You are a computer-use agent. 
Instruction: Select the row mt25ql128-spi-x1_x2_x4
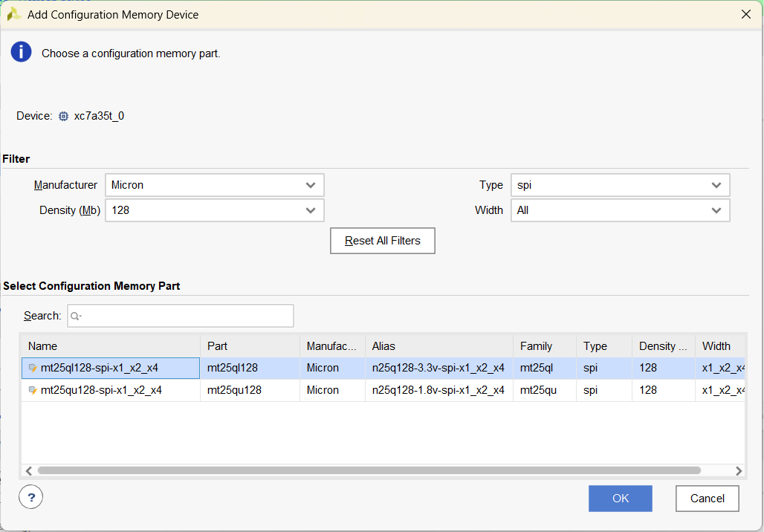(383, 369)
